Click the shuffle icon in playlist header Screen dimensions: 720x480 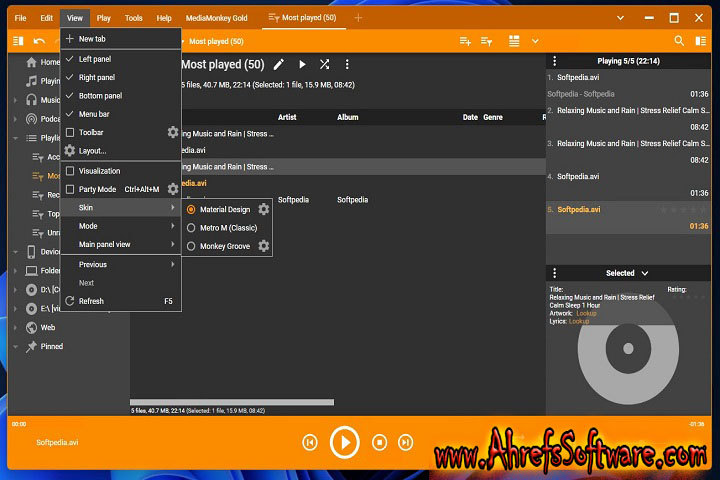[x=324, y=64]
